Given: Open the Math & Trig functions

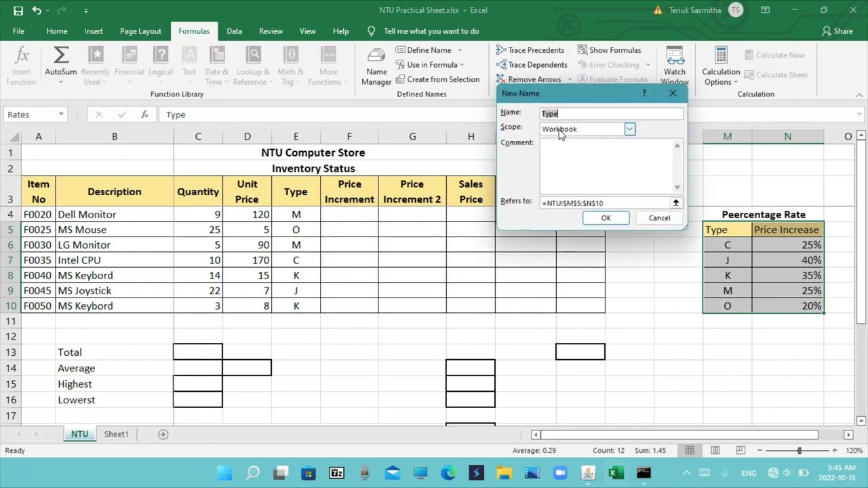Looking at the screenshot, I should (290, 66).
